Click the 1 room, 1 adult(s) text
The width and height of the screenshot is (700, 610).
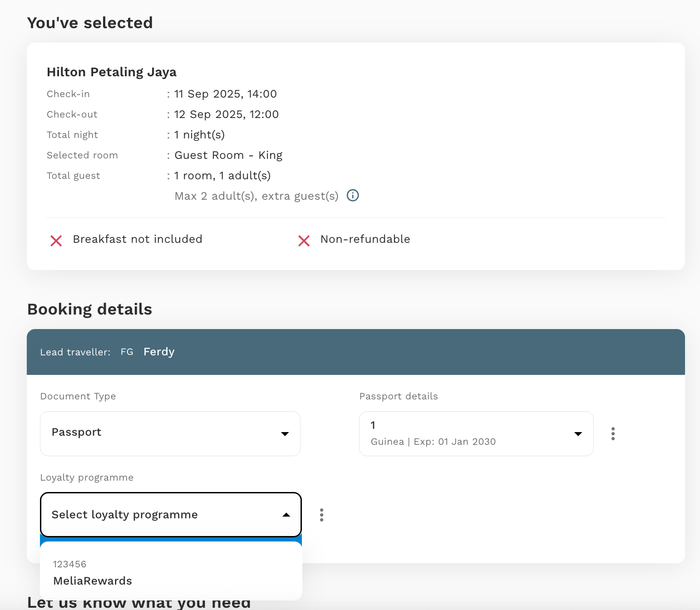(x=222, y=176)
